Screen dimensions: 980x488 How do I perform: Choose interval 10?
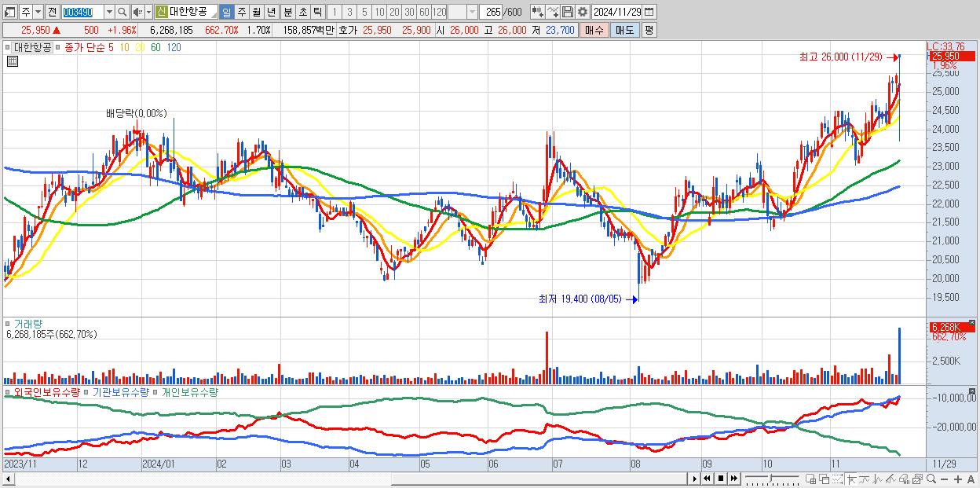[379, 12]
